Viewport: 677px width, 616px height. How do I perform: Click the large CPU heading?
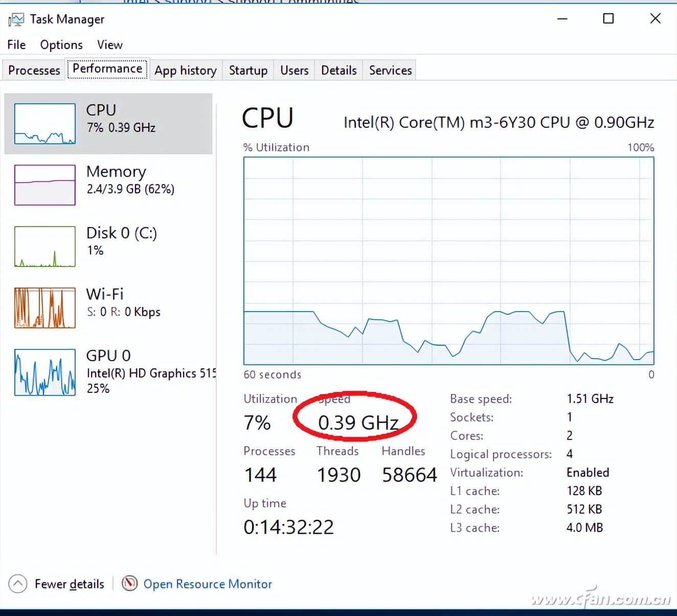point(268,118)
